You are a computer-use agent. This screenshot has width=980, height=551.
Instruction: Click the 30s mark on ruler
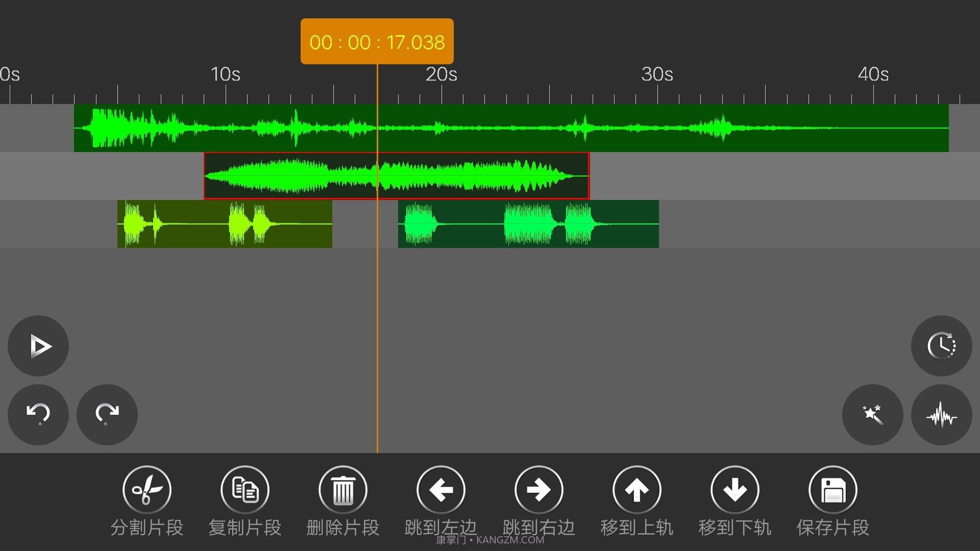[x=657, y=76]
